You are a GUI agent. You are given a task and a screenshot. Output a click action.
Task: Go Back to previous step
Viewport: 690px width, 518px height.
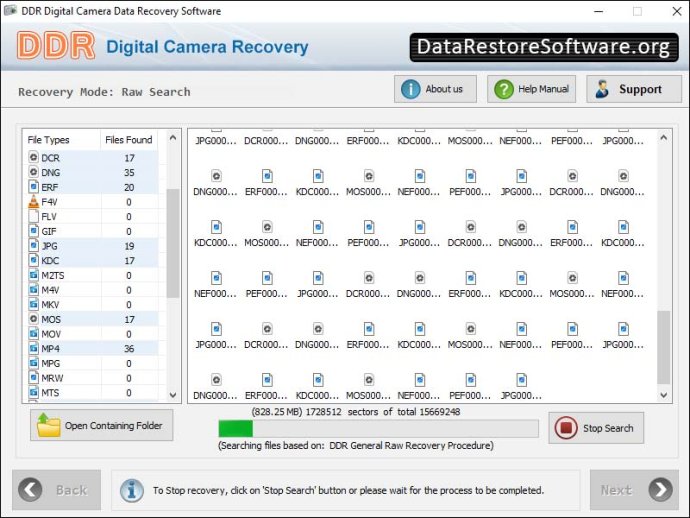[x=57, y=490]
